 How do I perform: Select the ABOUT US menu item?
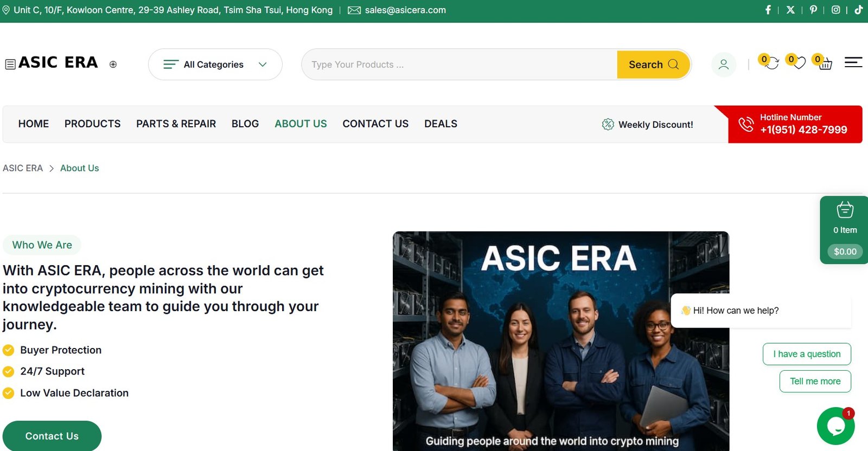(x=301, y=124)
